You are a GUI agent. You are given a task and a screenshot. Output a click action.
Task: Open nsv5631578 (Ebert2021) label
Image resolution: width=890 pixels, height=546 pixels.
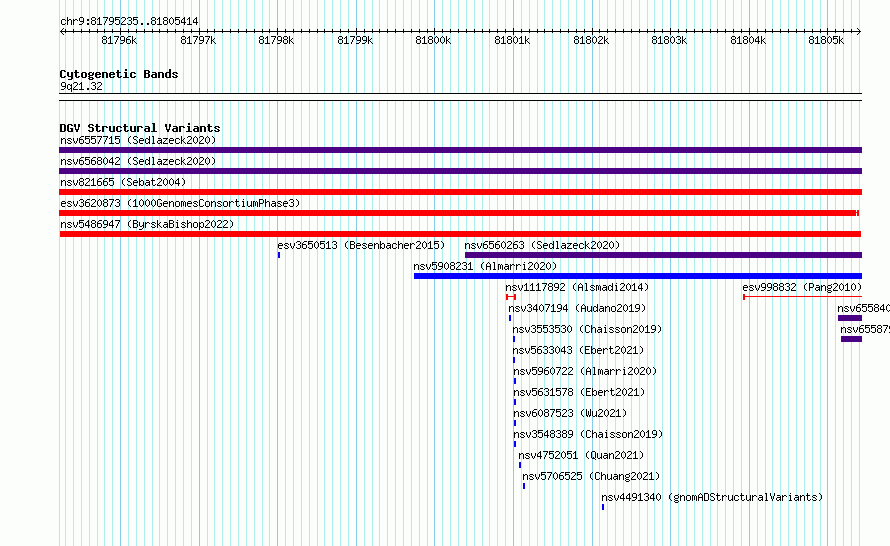580,392
